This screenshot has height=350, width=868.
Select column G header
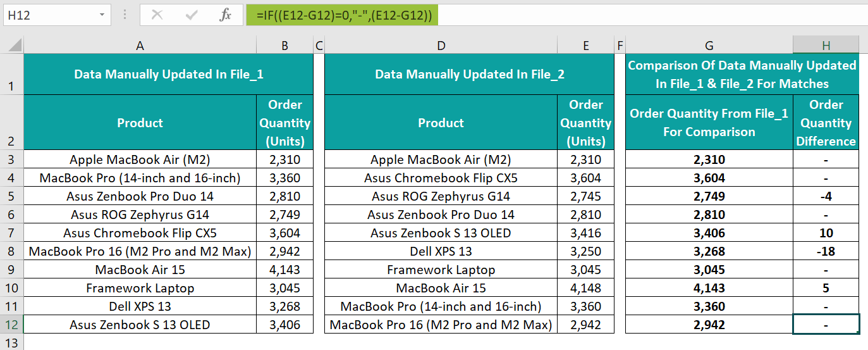(709, 46)
